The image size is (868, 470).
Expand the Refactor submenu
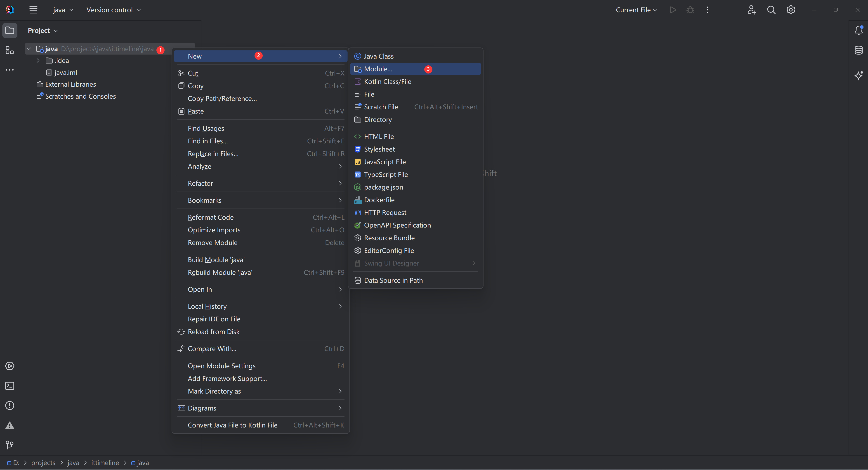click(x=260, y=183)
